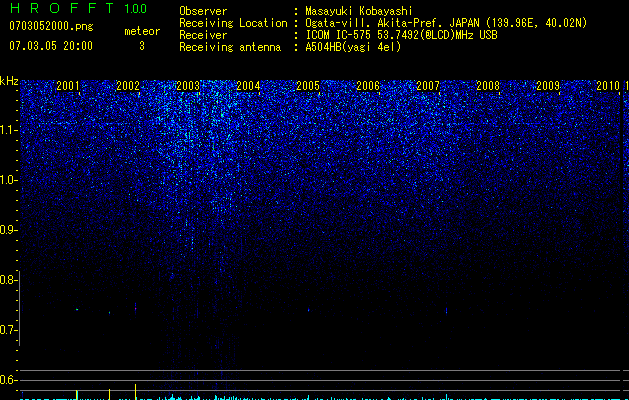Click the 2001 time marker

[x=68, y=85]
